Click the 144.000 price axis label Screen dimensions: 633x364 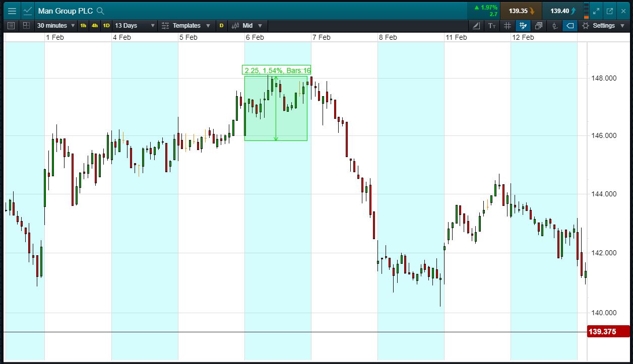(604, 194)
